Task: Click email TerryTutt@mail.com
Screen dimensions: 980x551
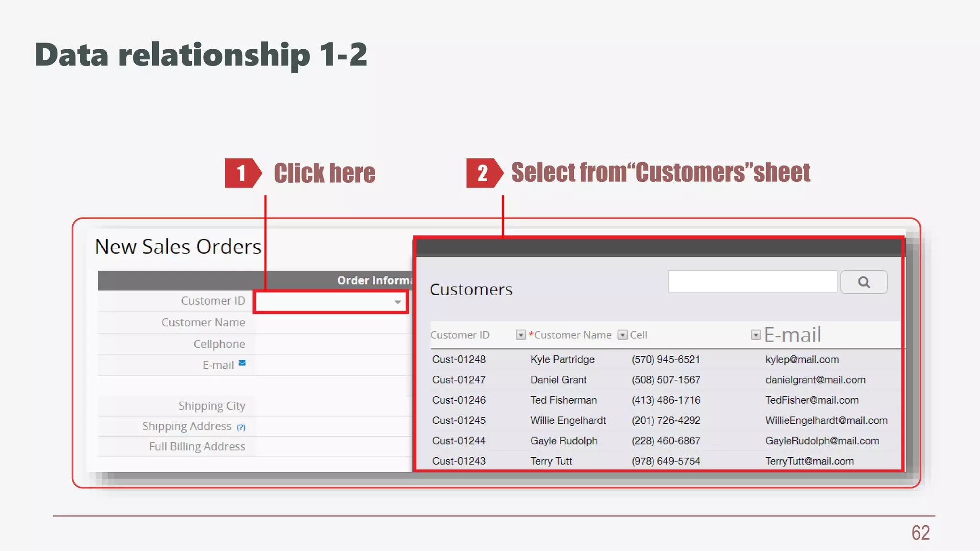Action: coord(809,461)
